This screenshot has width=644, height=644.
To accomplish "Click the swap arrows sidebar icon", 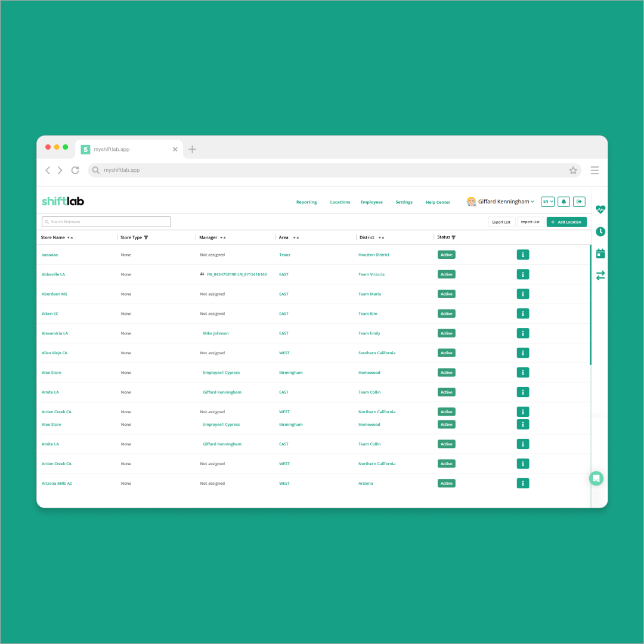I will [600, 275].
